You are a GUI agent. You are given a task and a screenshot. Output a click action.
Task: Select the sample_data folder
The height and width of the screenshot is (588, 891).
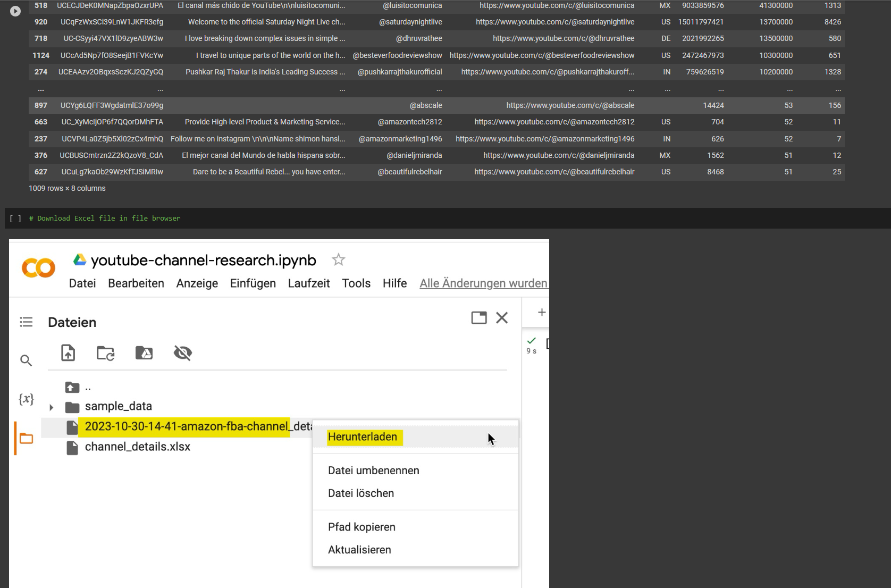[x=118, y=406]
